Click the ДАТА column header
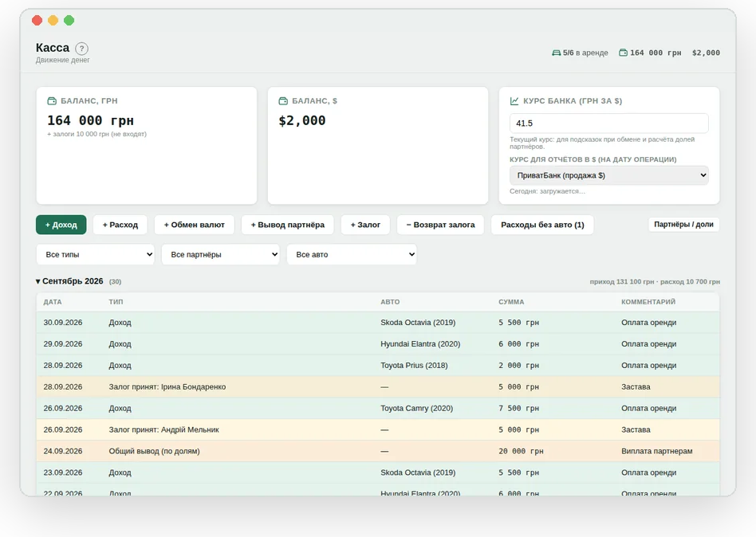Viewport: 756px width, 537px height. [53, 302]
